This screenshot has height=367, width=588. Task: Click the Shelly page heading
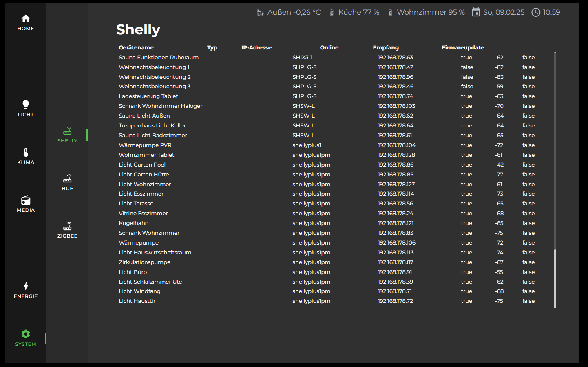coord(138,30)
